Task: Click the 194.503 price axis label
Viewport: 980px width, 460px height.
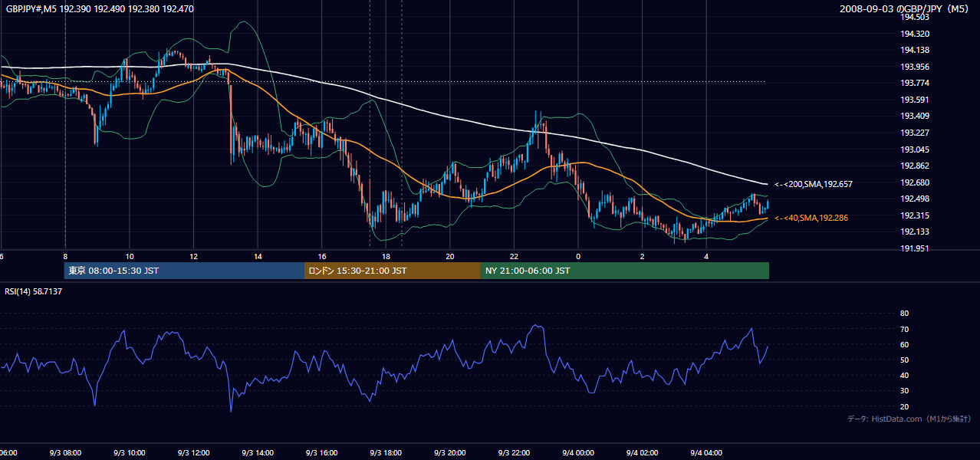Action: [914, 17]
